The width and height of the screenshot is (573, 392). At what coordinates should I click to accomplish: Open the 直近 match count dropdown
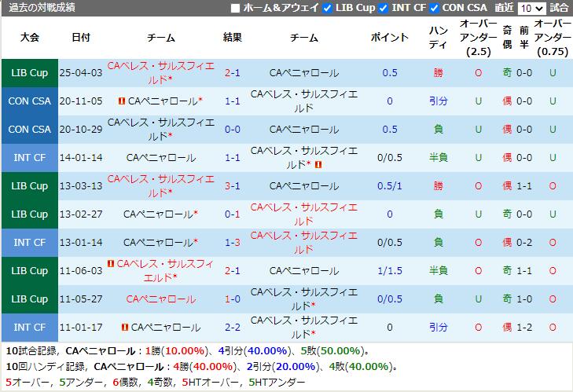(531, 8)
